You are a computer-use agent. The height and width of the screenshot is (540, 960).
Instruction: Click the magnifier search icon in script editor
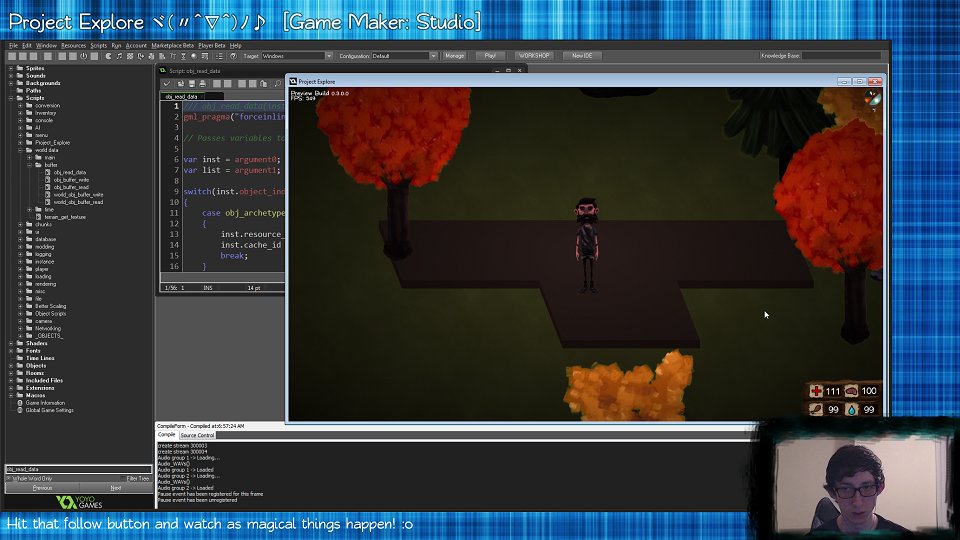pos(277,83)
